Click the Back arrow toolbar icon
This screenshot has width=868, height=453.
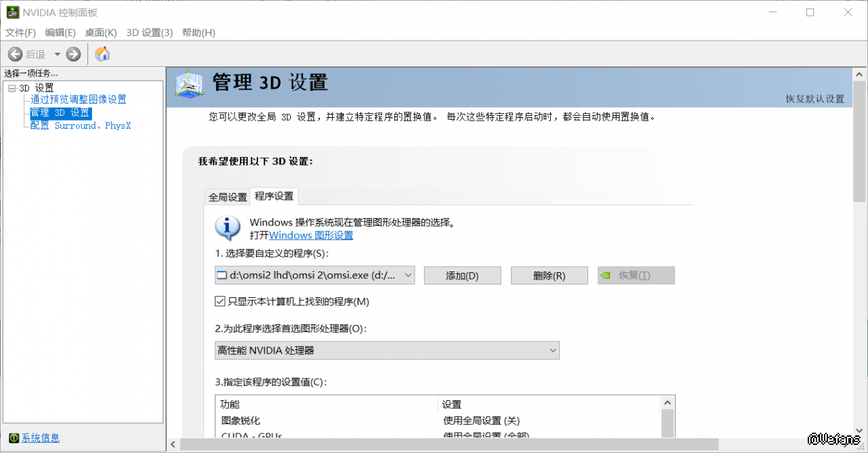[16, 54]
